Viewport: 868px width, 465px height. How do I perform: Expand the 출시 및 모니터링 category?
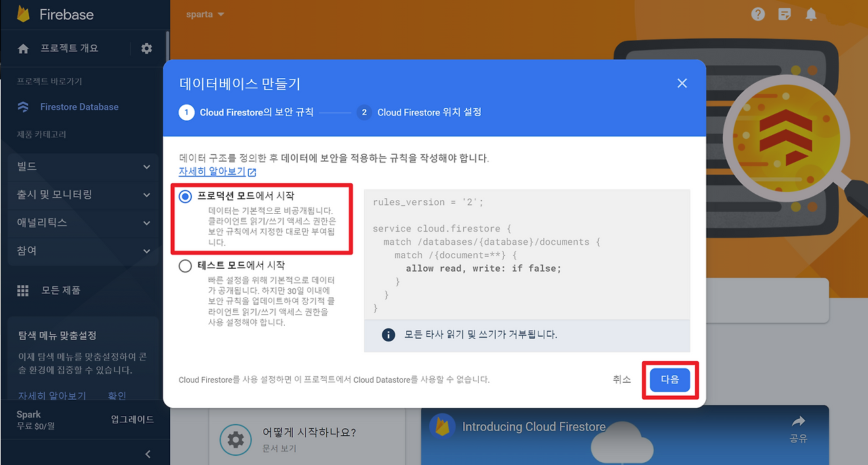[84, 194]
